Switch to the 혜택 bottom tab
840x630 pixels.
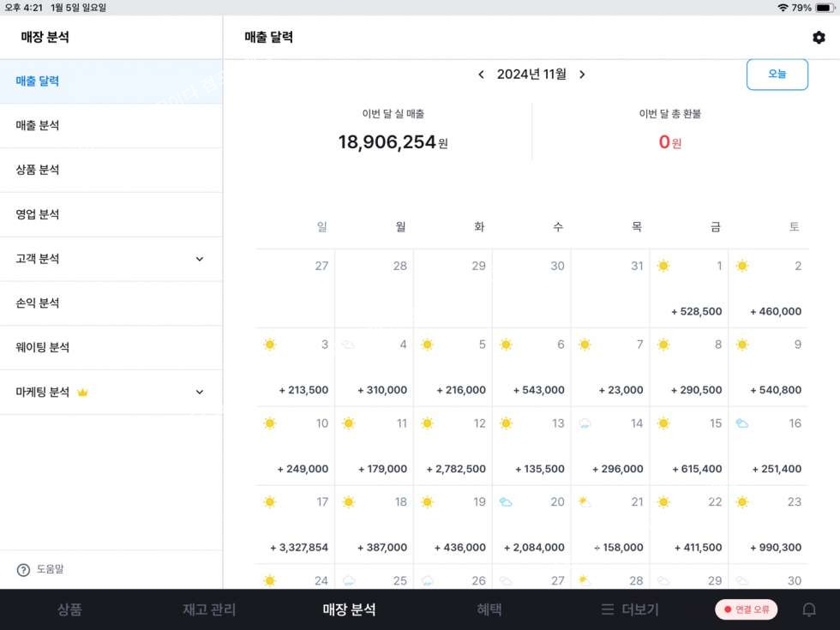tap(489, 609)
